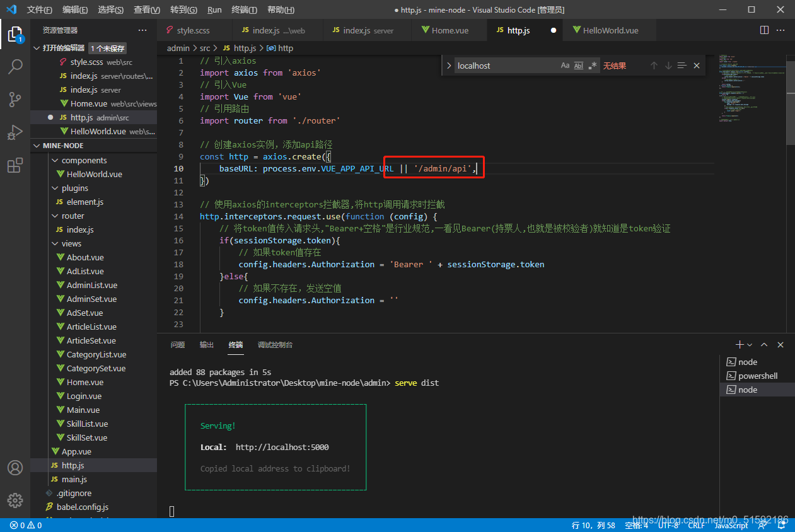This screenshot has width=795, height=532.
Task: Create a new terminal with the plus icon
Action: (740, 345)
